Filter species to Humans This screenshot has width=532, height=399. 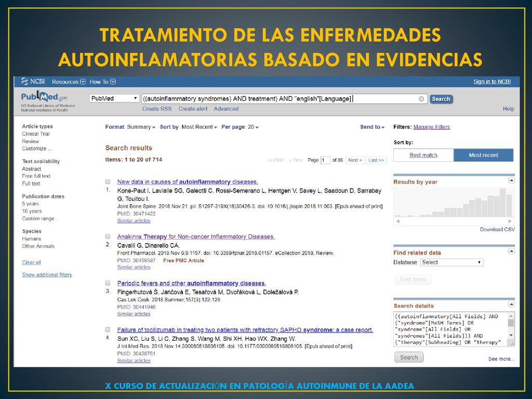(32, 239)
